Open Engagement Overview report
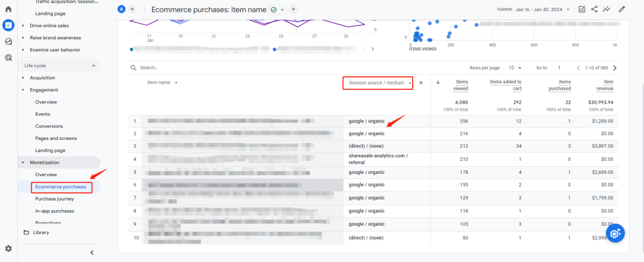This screenshot has width=644, height=262. pyautogui.click(x=46, y=102)
